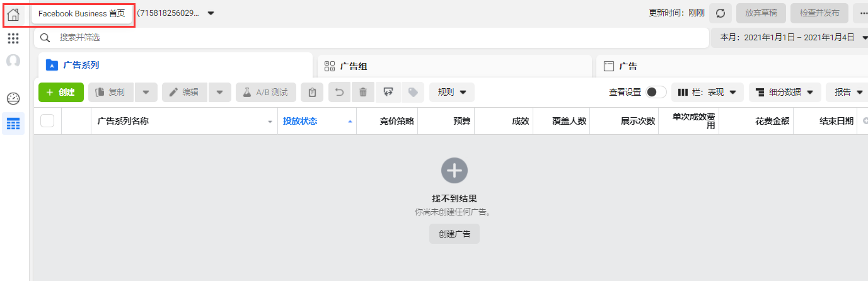This screenshot has width=868, height=281.
Task: Check the select-all checkbox in table header
Action: (x=47, y=121)
